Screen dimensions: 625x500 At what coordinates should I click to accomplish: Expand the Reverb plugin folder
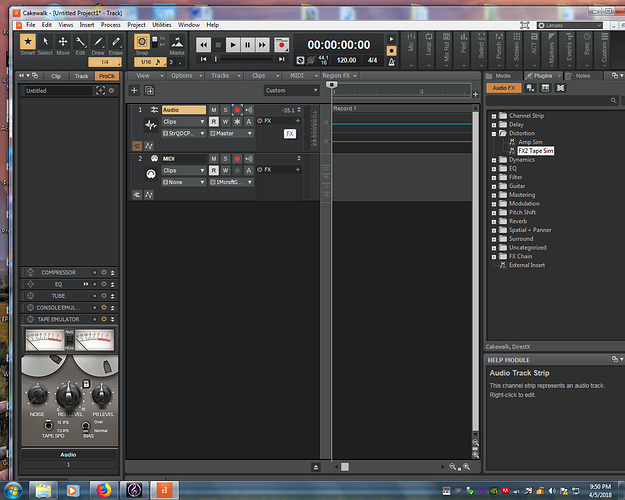494,221
